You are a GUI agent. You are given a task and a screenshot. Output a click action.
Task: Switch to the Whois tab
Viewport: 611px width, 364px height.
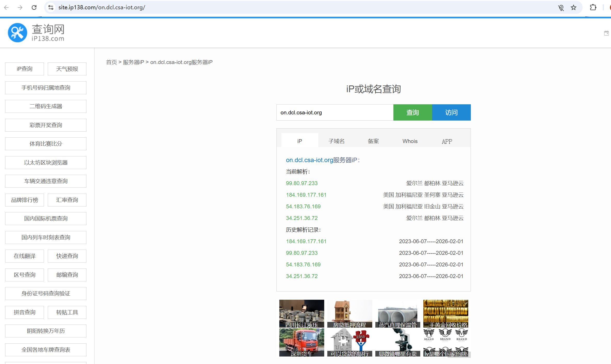pos(410,141)
